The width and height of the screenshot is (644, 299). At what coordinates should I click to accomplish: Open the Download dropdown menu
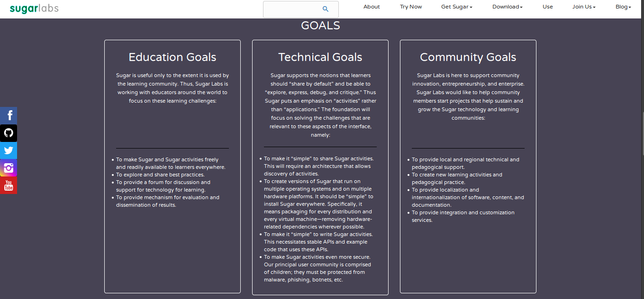507,7
